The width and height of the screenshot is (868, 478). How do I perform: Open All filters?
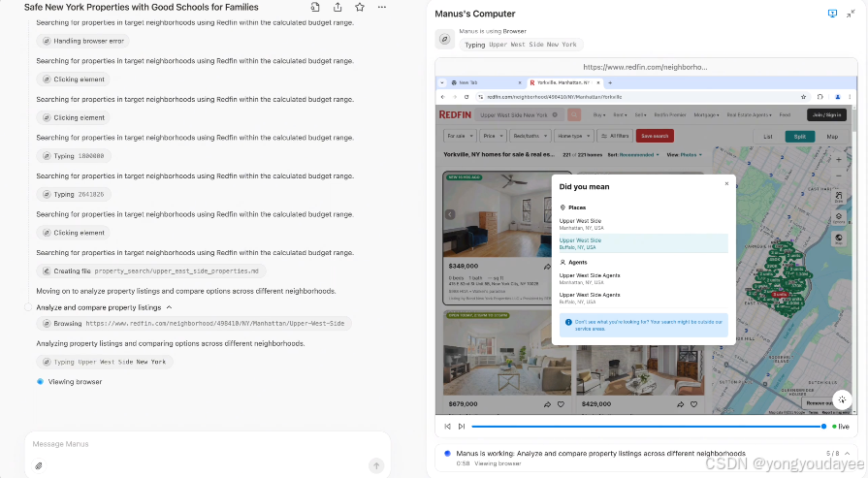tap(615, 136)
